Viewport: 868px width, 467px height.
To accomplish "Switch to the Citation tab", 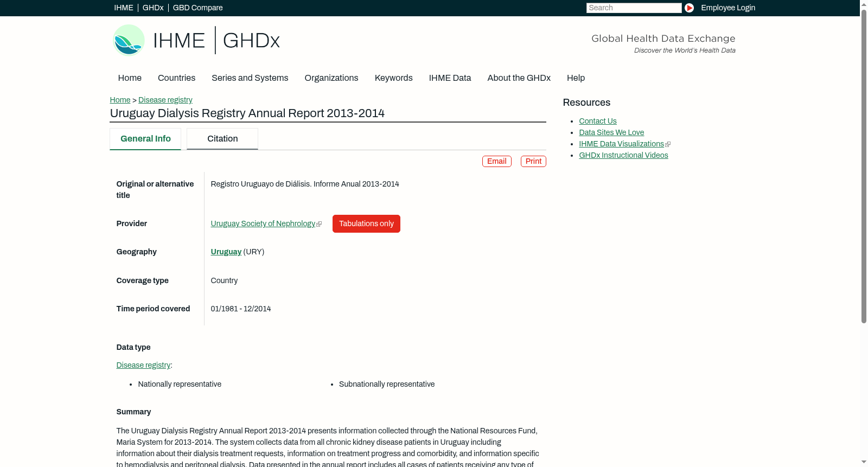I will click(222, 139).
